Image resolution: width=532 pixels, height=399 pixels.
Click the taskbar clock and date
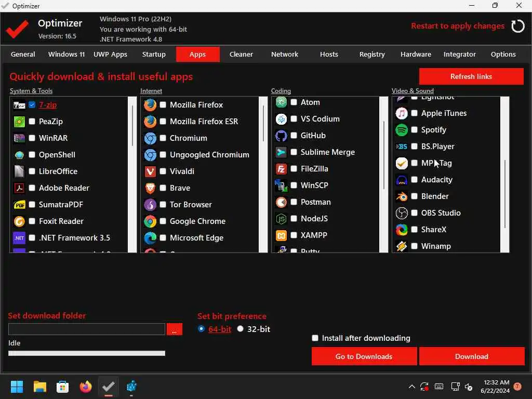[x=495, y=387]
